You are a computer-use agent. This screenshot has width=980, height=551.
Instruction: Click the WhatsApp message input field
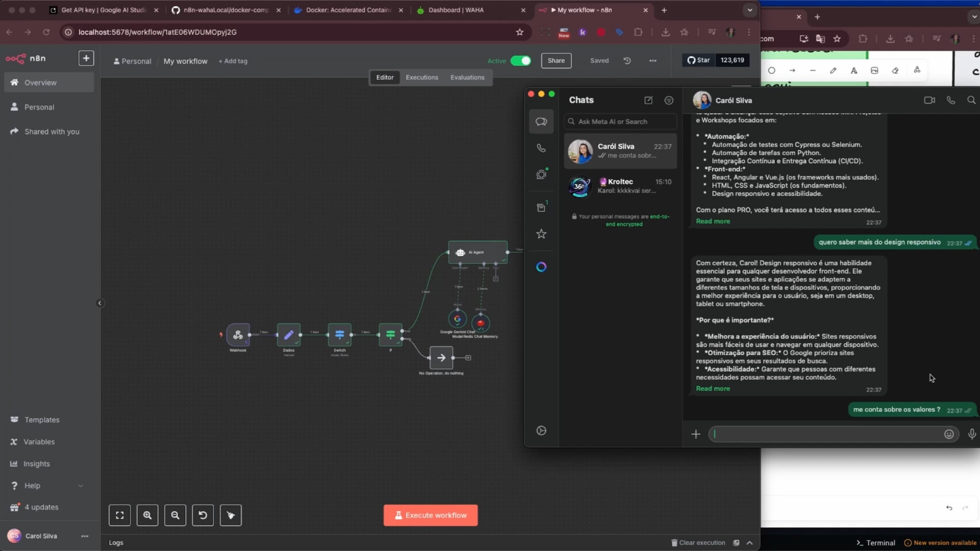827,434
